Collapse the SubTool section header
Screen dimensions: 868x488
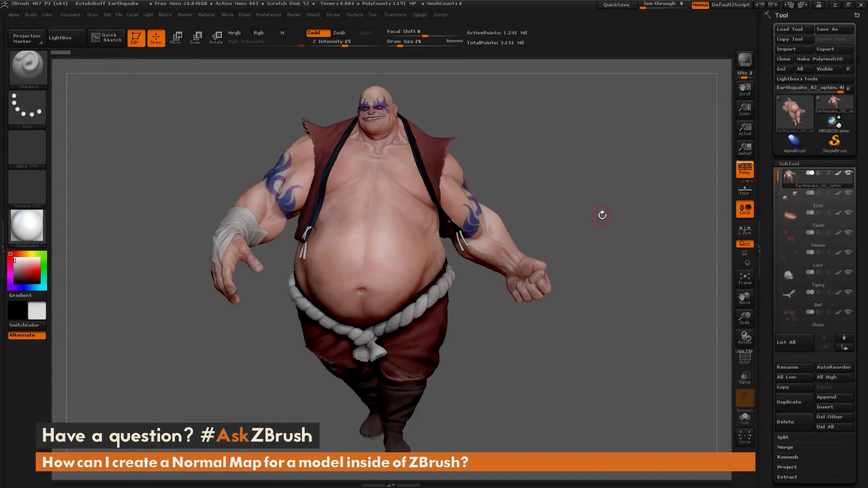point(789,164)
